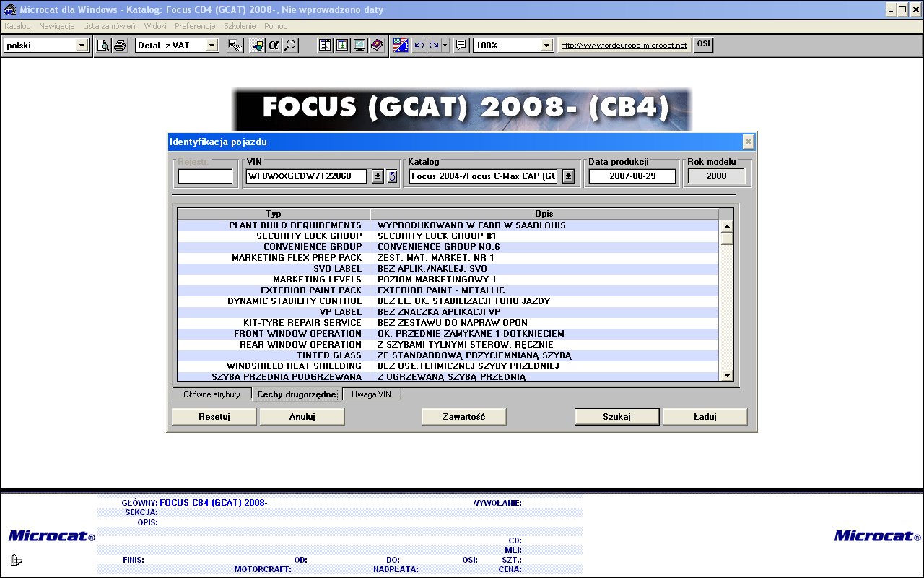Select the EXTERIOR PAINT PACK row
This screenshot has height=578, width=924.
point(448,290)
